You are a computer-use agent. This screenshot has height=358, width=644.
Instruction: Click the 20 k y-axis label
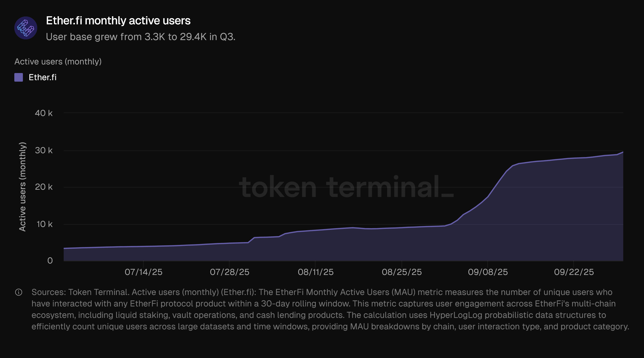tap(44, 187)
